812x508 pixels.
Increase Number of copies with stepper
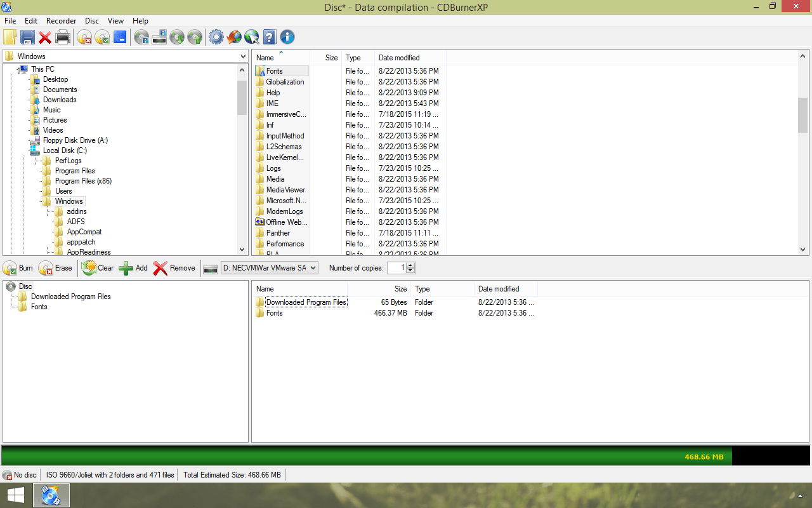point(410,265)
